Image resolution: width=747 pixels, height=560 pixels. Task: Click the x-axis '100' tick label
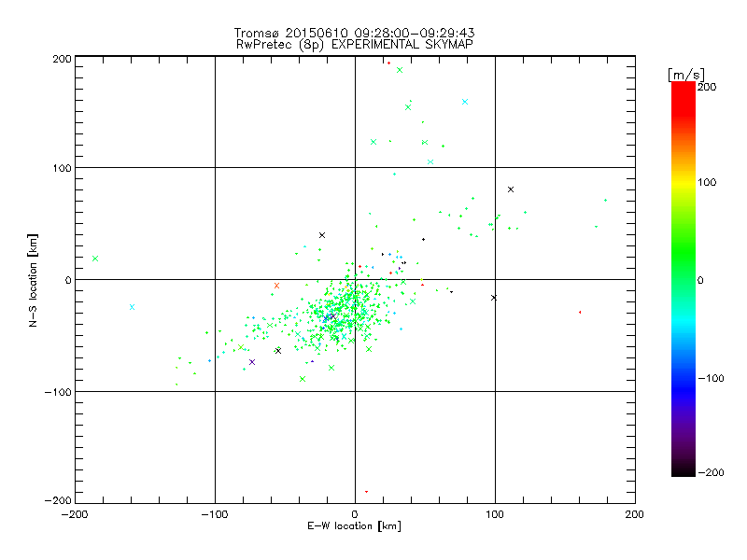point(495,514)
